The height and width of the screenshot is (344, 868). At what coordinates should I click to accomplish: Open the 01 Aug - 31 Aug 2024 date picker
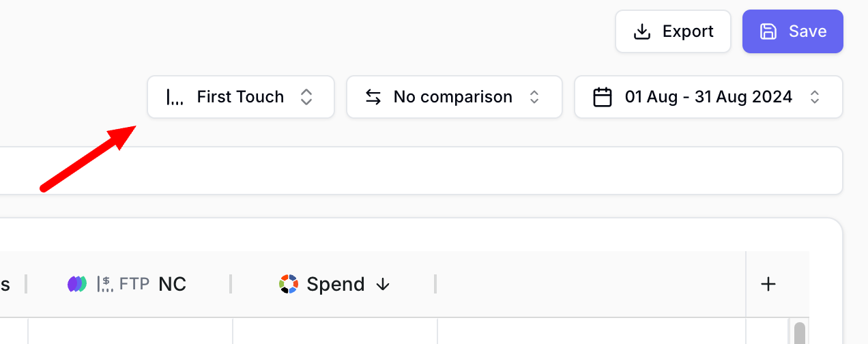(708, 97)
